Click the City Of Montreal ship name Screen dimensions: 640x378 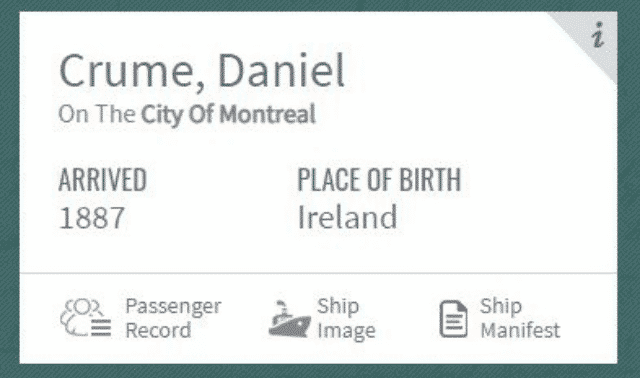pyautogui.click(x=229, y=114)
